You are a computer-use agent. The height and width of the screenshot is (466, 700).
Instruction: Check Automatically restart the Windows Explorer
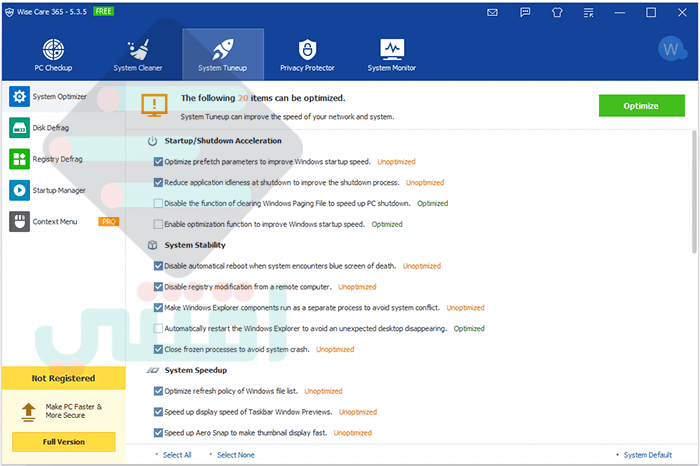coord(158,329)
